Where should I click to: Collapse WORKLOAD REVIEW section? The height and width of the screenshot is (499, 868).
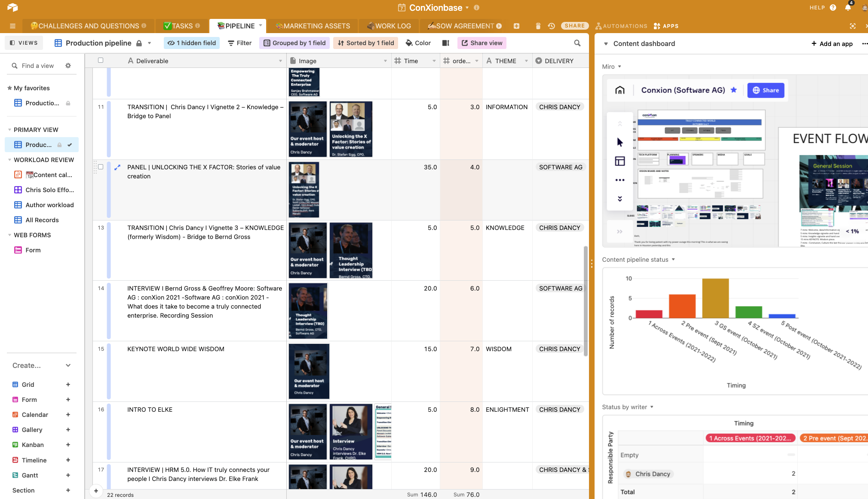(x=10, y=160)
